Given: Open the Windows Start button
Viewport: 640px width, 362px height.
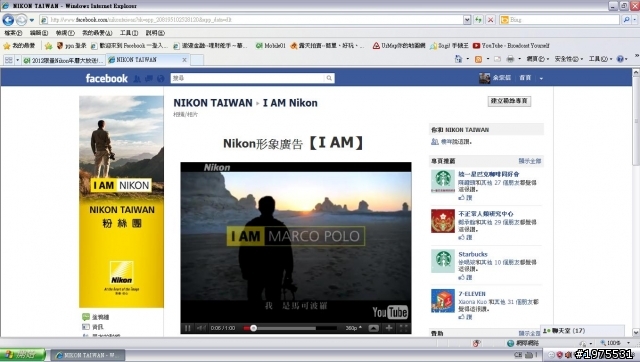Looking at the screenshot, I should coord(22,355).
